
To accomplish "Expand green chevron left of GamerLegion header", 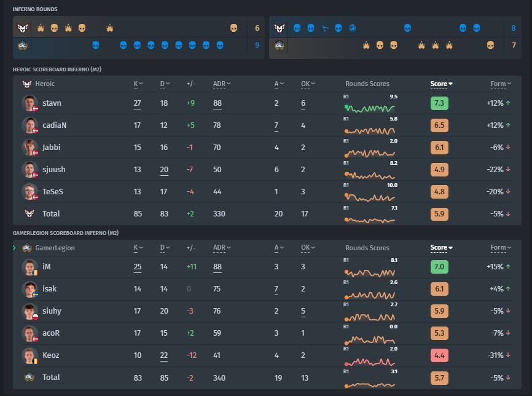I will click(14, 248).
